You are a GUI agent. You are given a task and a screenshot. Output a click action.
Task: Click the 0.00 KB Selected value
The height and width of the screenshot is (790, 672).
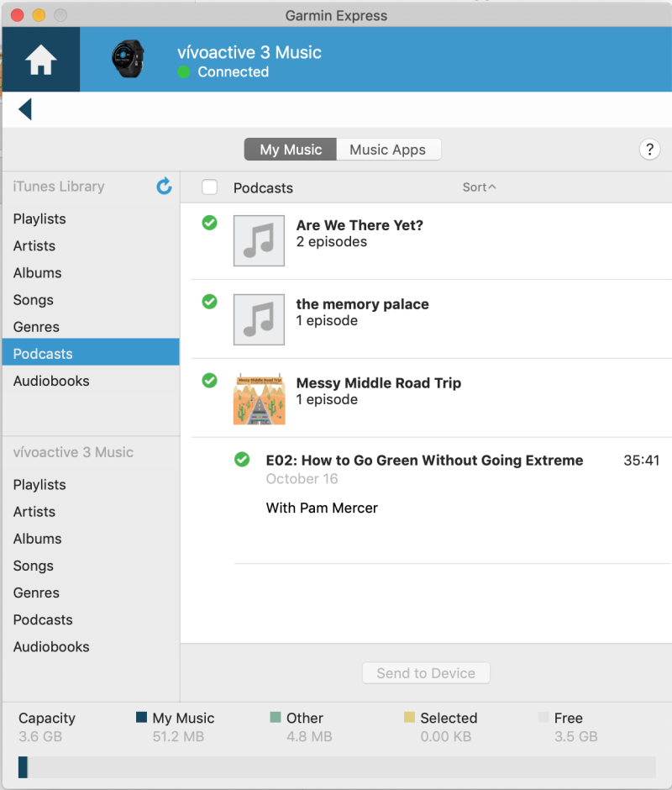tap(446, 736)
